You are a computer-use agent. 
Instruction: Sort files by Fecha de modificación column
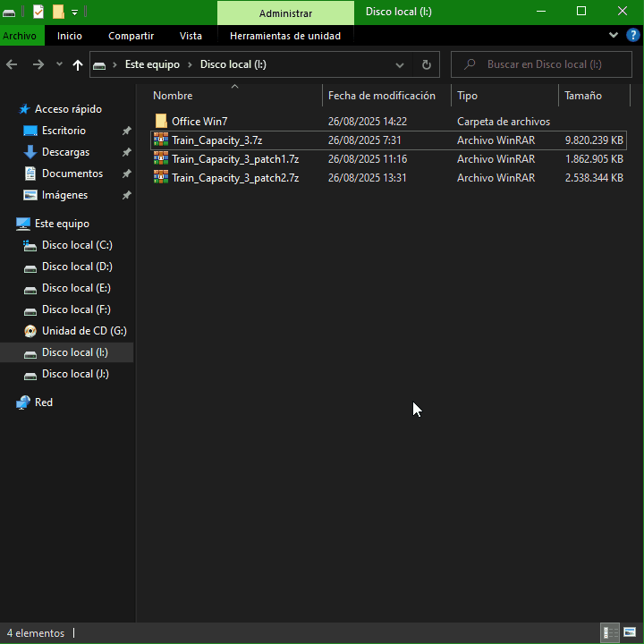[382, 96]
